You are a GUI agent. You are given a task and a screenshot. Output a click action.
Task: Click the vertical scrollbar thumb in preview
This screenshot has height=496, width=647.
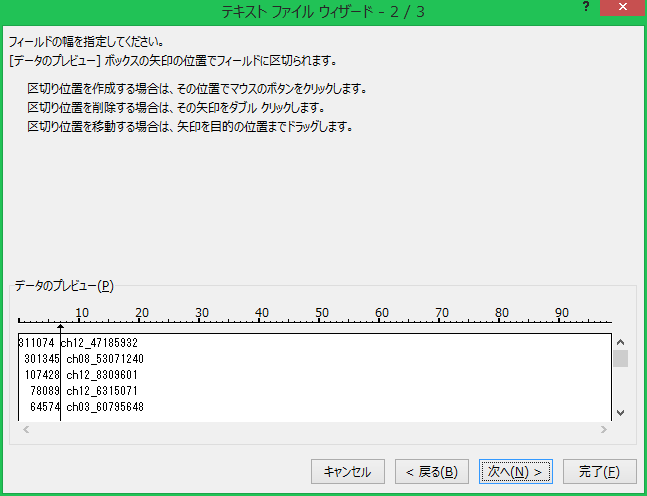pyautogui.click(x=621, y=359)
